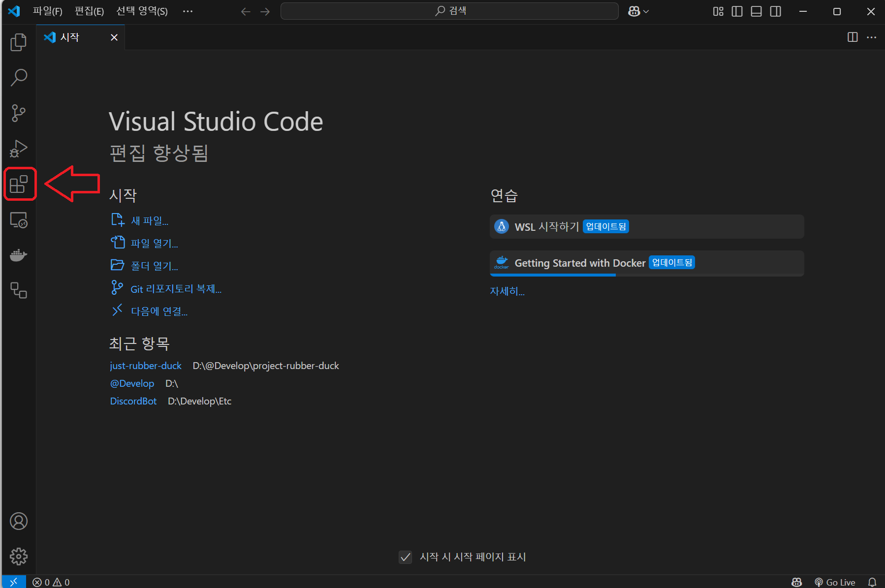Open recent project just-rubber-duck
Viewport: 885px width, 588px height.
coord(146,366)
